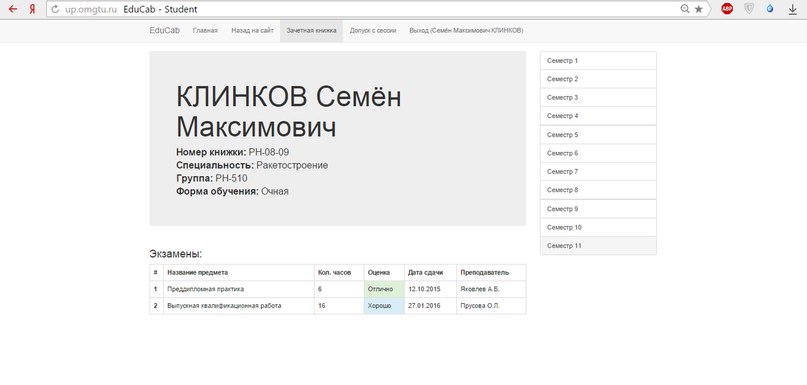Bookmark the page with the star icon
The width and height of the screenshot is (807, 385).
698,9
